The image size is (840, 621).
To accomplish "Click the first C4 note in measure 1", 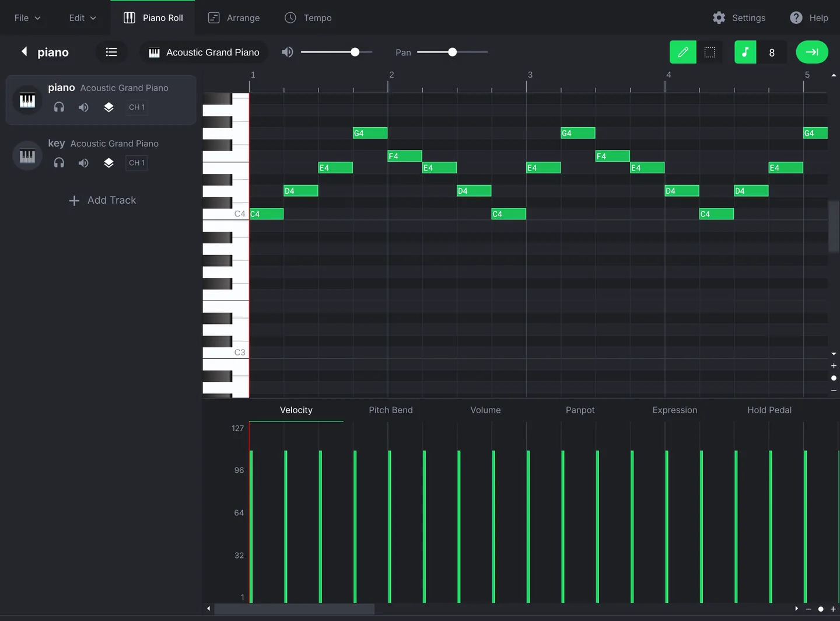I will (x=267, y=214).
